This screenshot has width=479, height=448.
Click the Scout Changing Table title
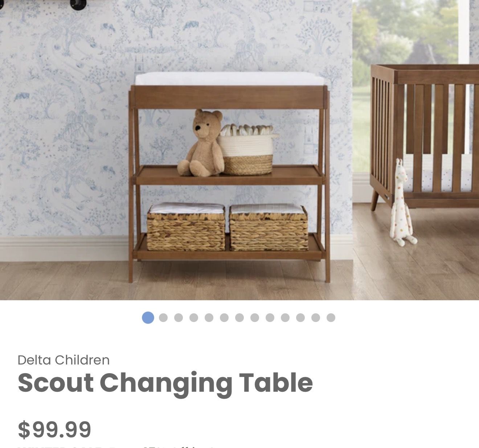coord(165,383)
